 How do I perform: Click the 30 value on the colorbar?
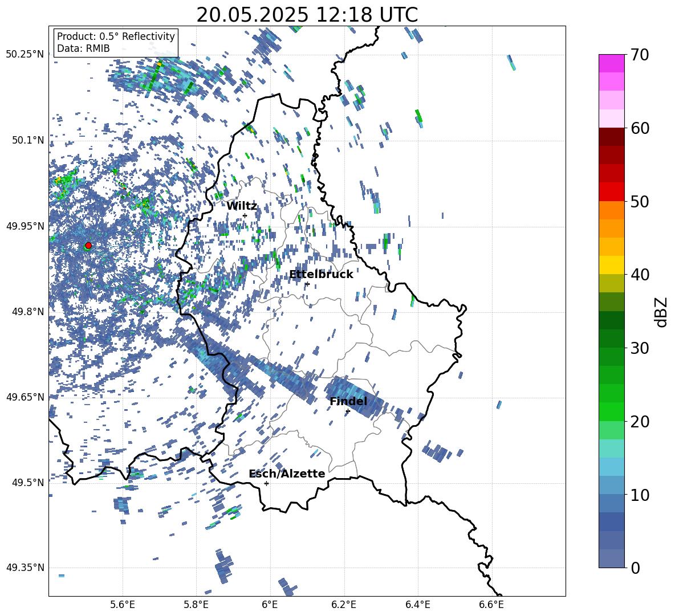pyautogui.click(x=640, y=348)
